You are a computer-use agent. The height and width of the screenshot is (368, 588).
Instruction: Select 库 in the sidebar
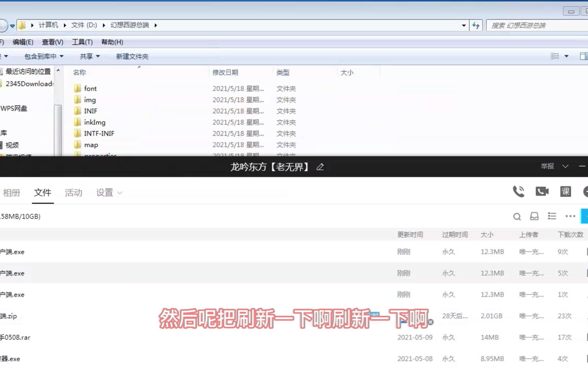[x=4, y=133]
